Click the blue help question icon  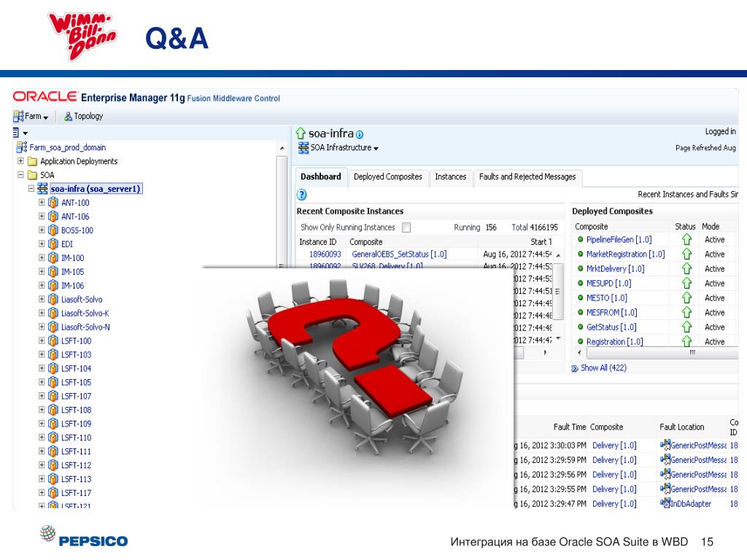(x=301, y=195)
